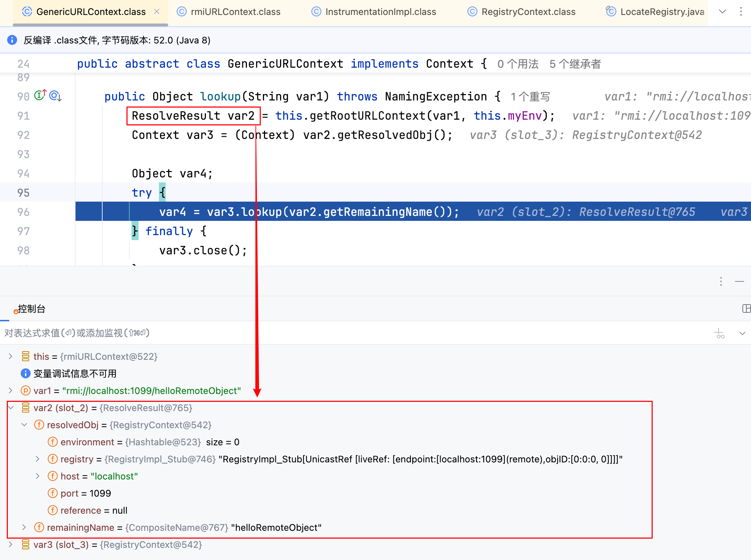
Task: Click the 1 override hint on lookup
Action: tap(530, 97)
